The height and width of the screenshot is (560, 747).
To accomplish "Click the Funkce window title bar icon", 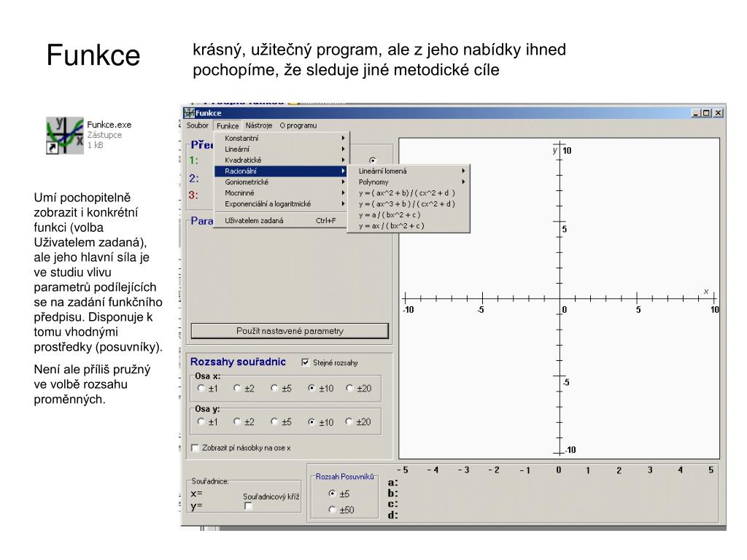I will point(189,113).
